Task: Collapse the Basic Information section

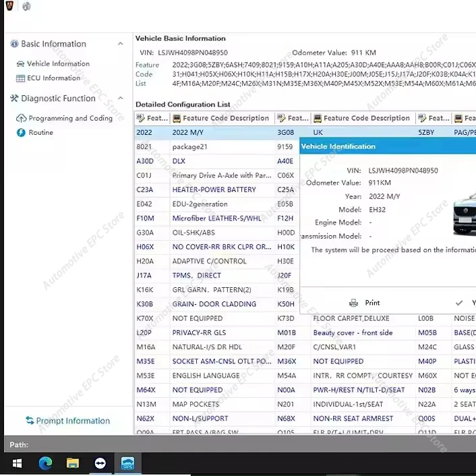Action: tap(121, 44)
